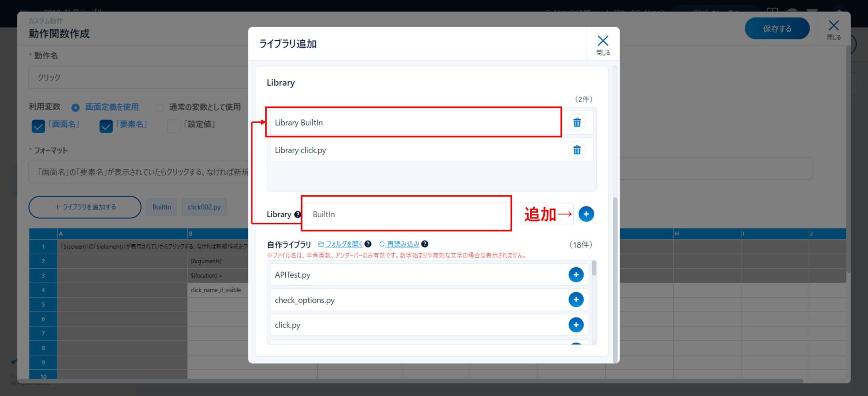Toggle the 要素名 checkbox
The width and height of the screenshot is (868, 396).
pos(106,126)
